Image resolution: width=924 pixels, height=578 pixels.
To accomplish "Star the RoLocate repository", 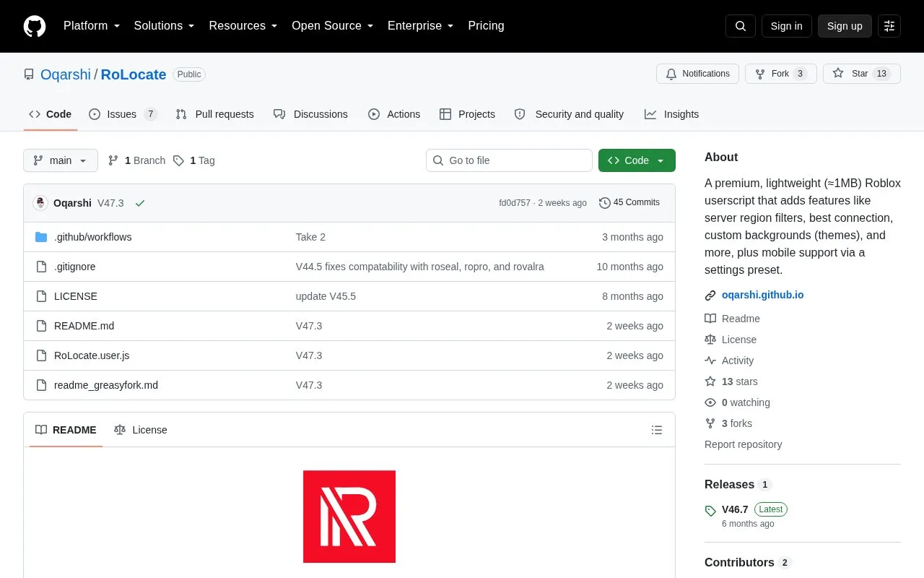I will click(861, 74).
